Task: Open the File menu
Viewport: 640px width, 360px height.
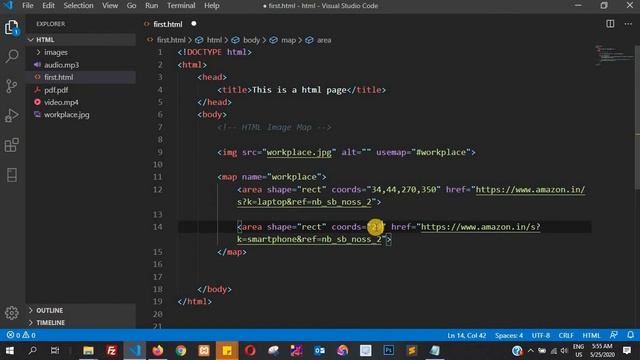Action: click(28, 6)
